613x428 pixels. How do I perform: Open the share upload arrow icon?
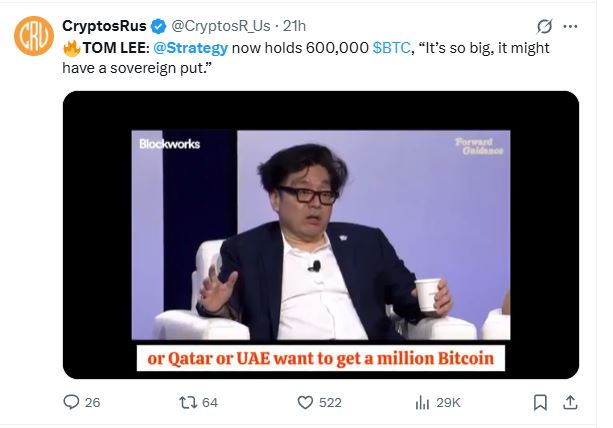tap(570, 403)
